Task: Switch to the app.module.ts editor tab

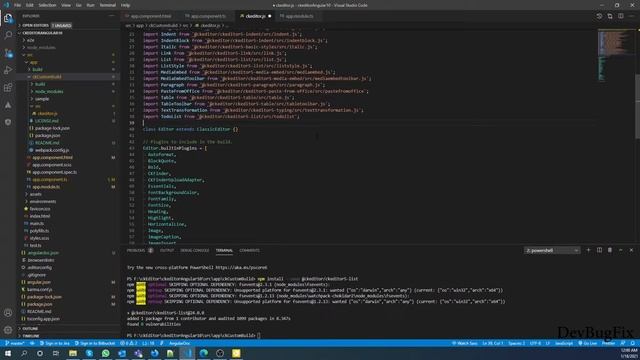Action: coord(300,16)
